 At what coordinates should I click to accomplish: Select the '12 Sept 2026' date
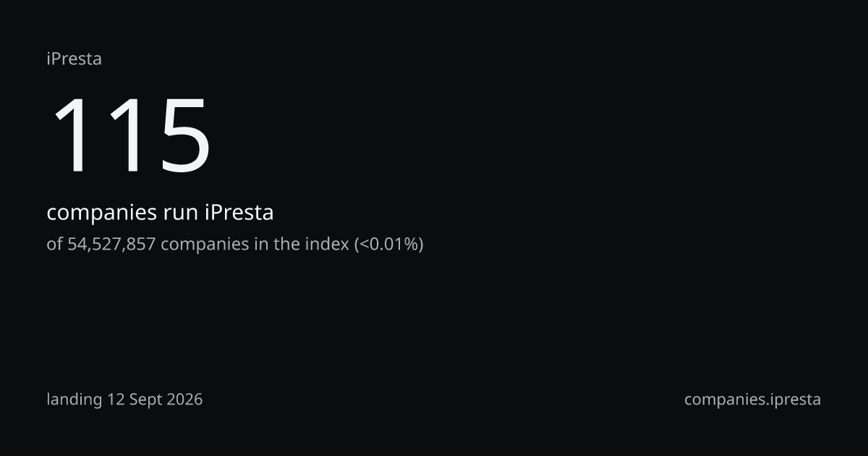155,399
